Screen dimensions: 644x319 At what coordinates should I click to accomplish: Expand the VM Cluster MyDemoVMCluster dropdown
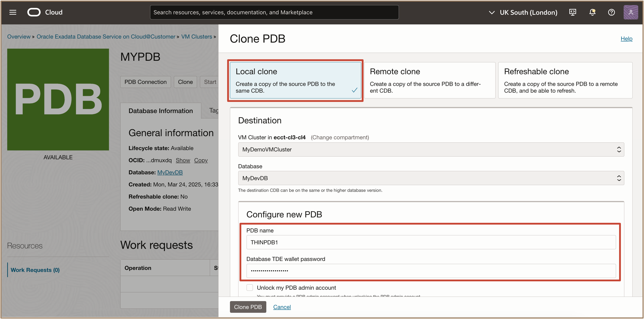(x=431, y=149)
